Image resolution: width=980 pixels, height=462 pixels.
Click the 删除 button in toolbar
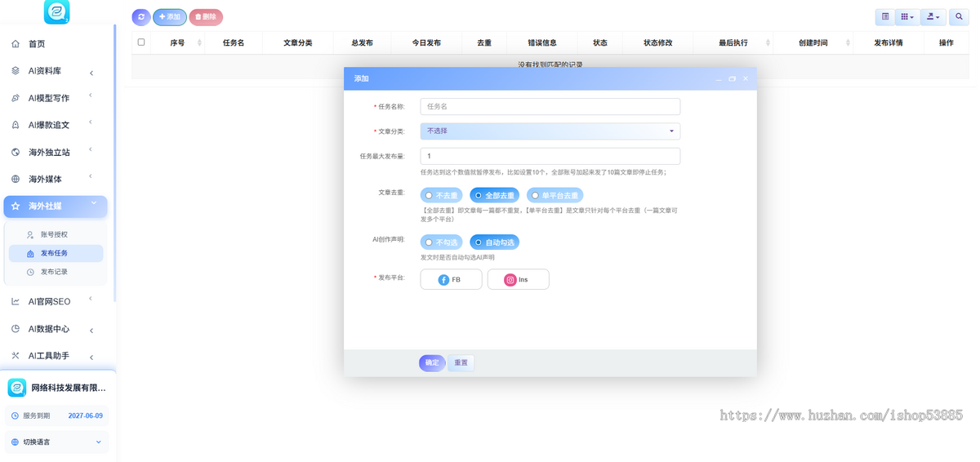pos(206,16)
